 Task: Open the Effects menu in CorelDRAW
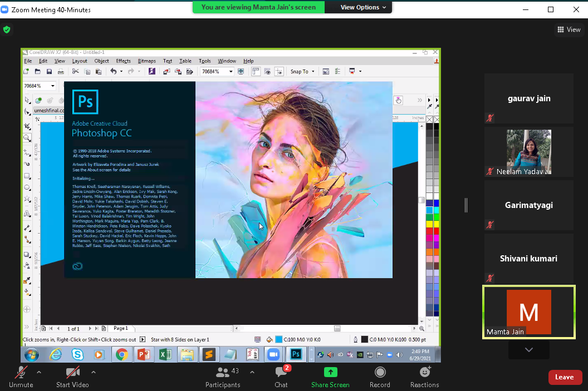[124, 61]
